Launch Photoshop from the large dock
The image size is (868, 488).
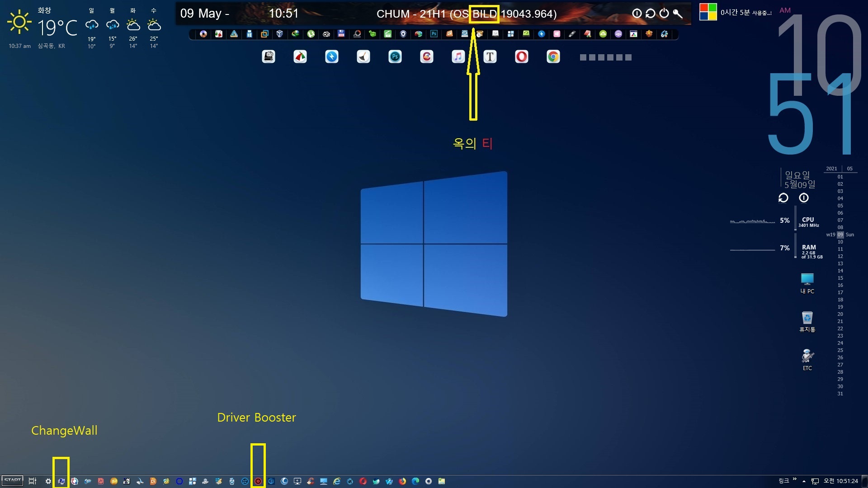(395, 57)
